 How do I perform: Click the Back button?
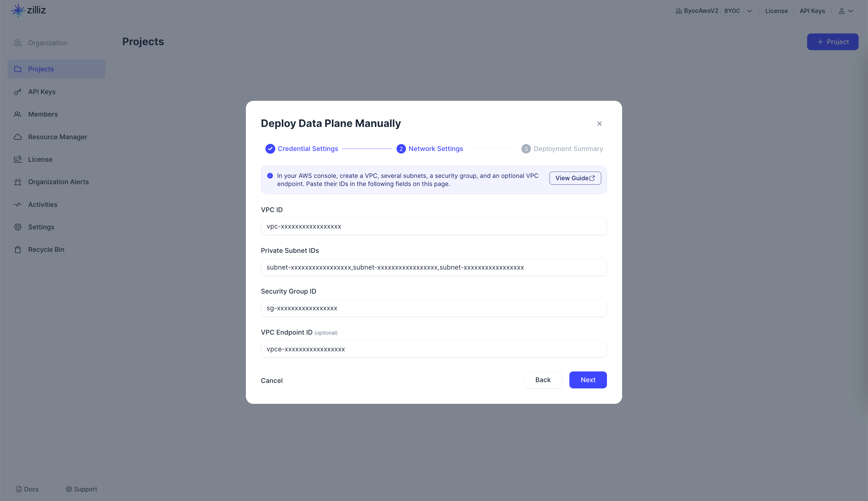(543, 380)
